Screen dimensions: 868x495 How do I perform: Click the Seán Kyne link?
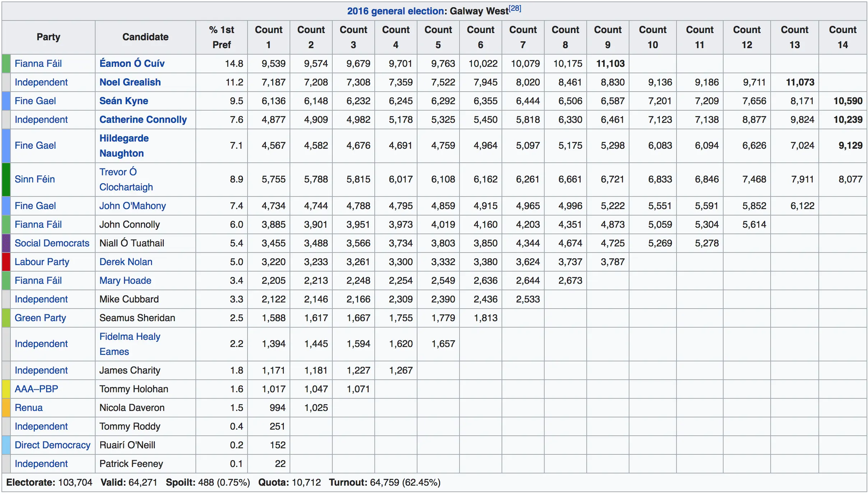124,101
